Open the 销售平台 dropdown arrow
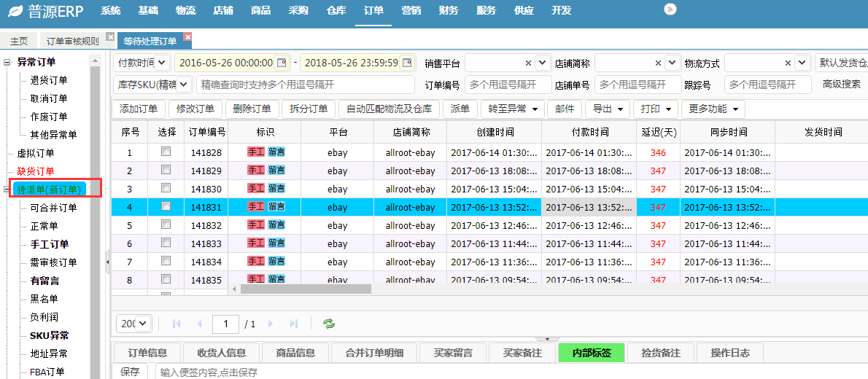The image size is (868, 379). [x=542, y=63]
